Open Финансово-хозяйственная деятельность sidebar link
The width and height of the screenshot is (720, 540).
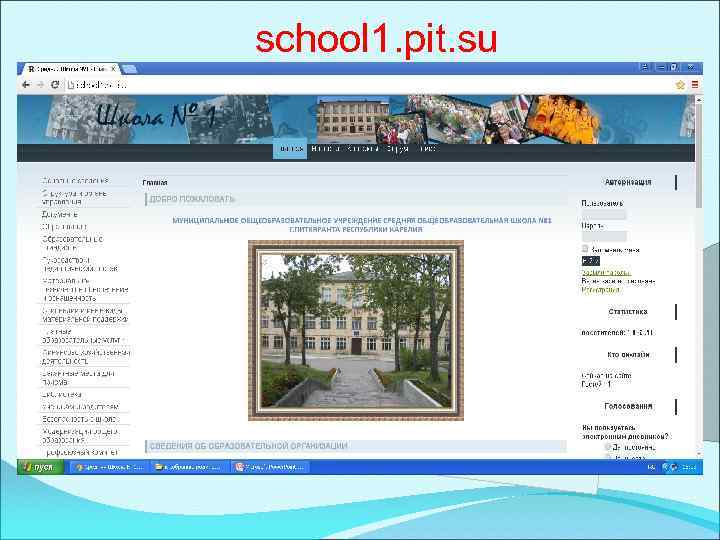[86, 357]
